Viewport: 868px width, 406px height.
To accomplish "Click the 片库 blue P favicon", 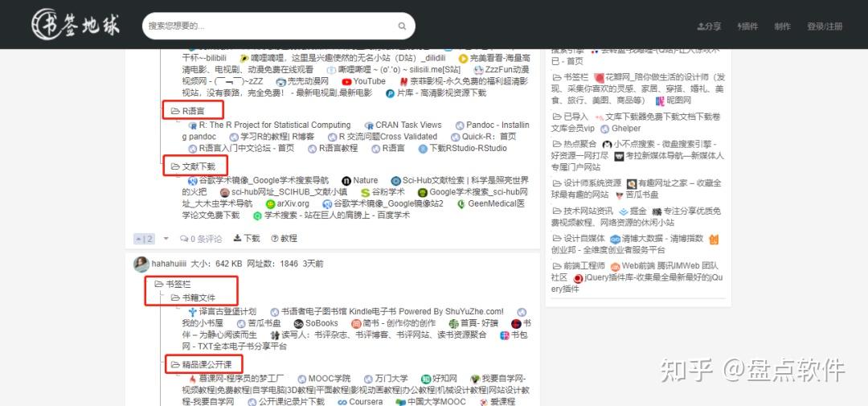I will click(391, 93).
